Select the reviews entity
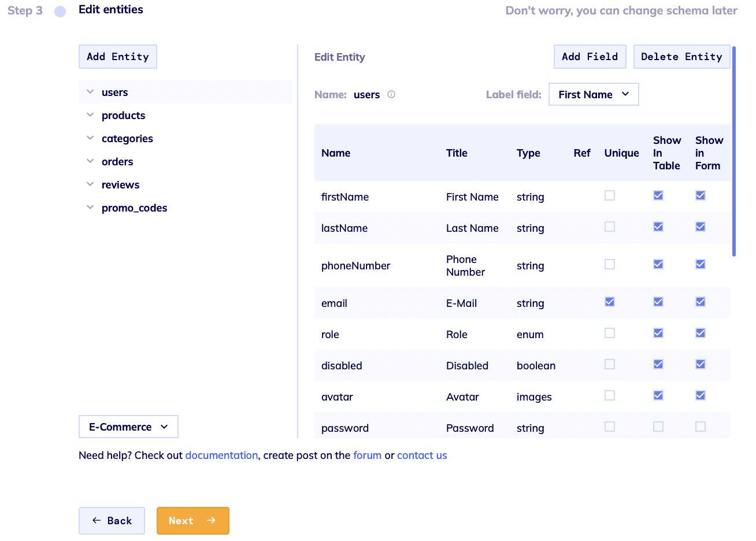This screenshot has width=756, height=541. coord(120,185)
